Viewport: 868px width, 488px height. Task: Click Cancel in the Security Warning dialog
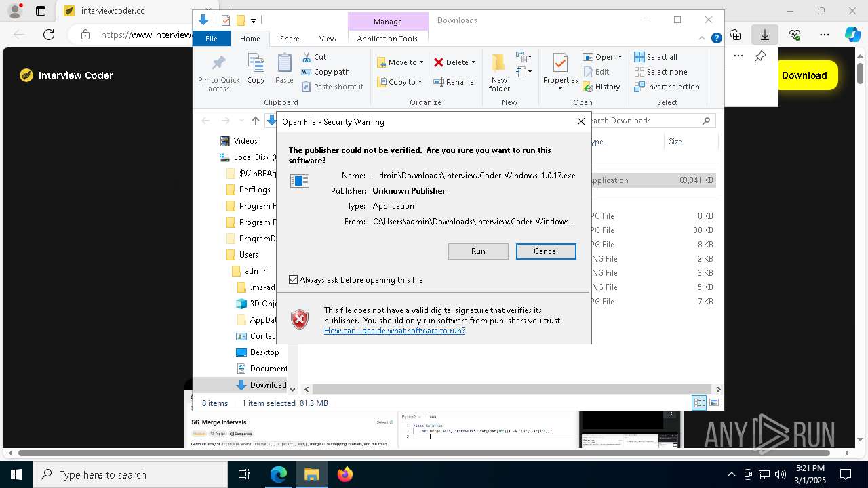(546, 251)
